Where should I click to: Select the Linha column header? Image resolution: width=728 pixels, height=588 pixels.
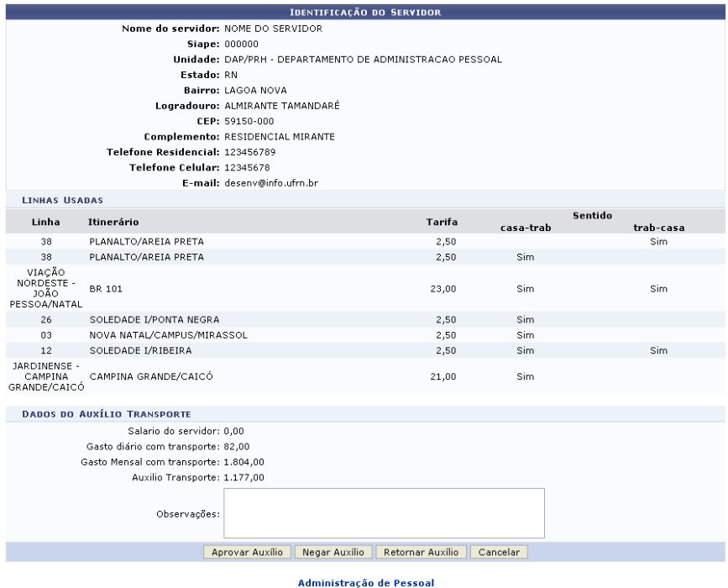click(45, 222)
